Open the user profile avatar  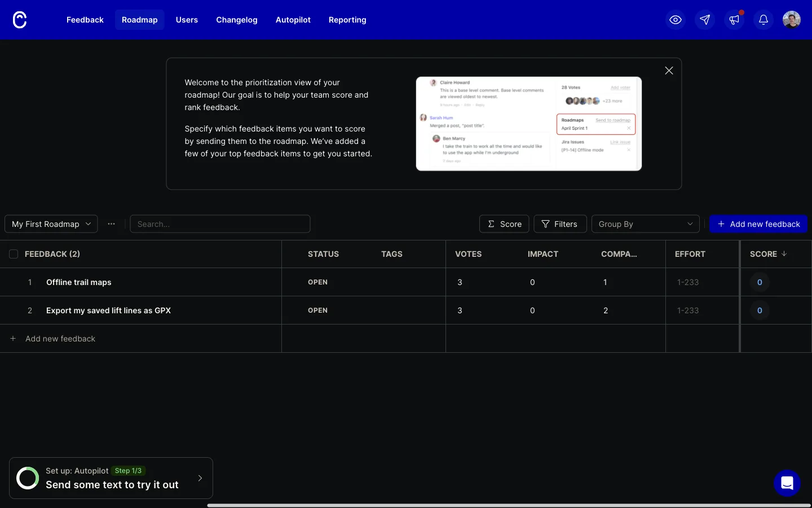[792, 20]
